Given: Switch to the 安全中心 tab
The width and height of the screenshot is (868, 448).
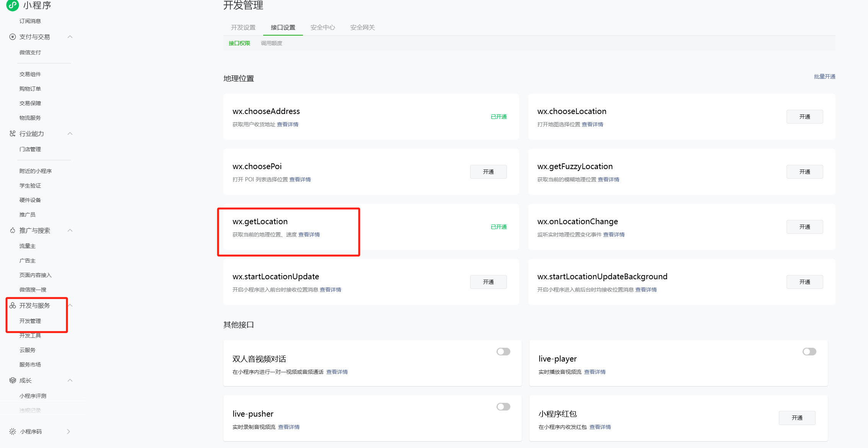Looking at the screenshot, I should tap(322, 28).
